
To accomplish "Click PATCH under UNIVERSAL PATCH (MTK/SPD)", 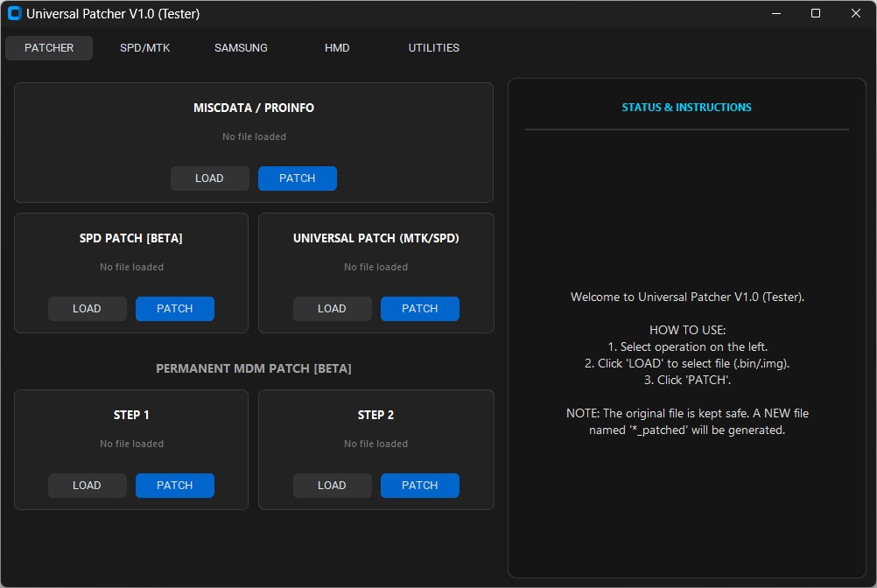I will click(420, 309).
